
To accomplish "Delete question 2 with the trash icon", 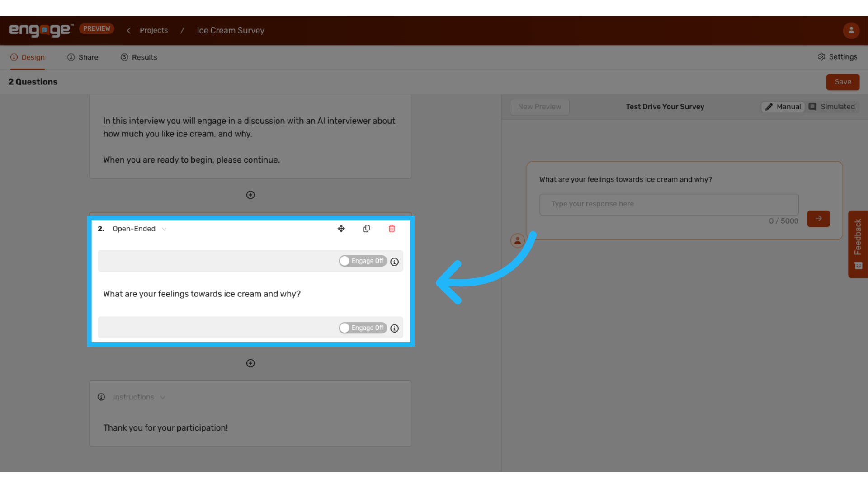I will tap(392, 229).
